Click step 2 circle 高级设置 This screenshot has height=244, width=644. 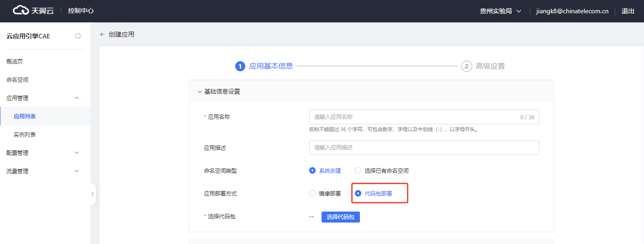click(x=466, y=66)
